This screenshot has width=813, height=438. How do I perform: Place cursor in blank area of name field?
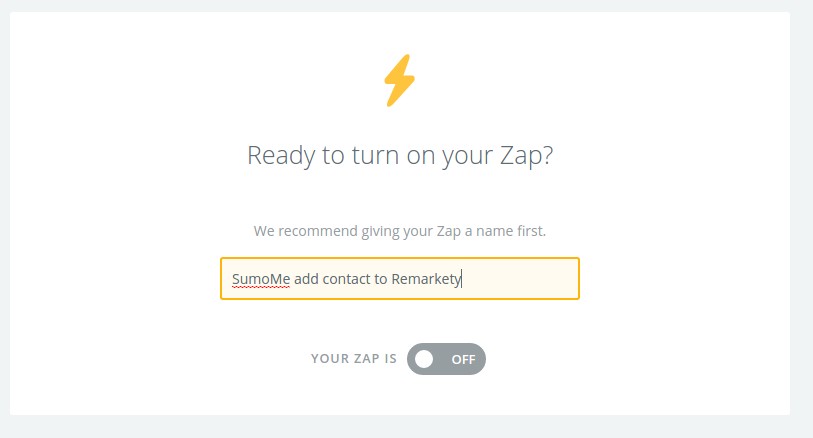click(520, 279)
